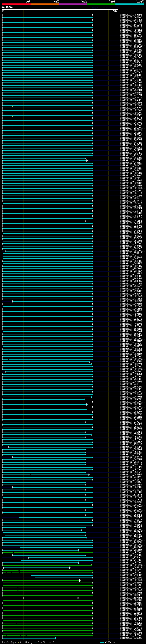The width and height of the screenshot is (146, 644).
Task: Open hit UniRef100_B4FUS2
Action: (131, 22)
